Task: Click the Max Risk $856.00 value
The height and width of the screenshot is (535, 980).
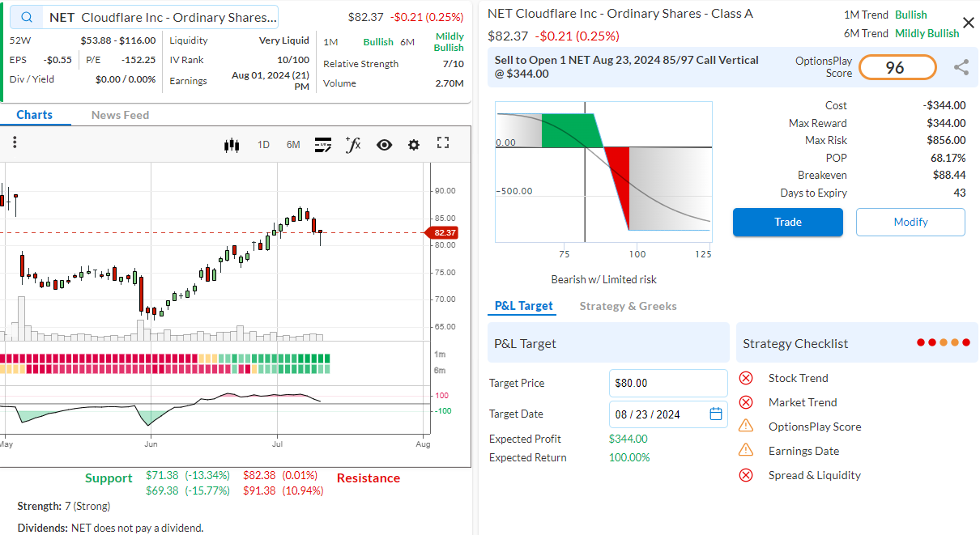Action: point(946,140)
